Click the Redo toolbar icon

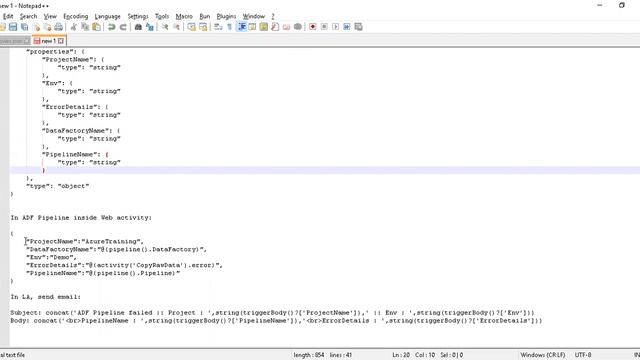(122, 27)
